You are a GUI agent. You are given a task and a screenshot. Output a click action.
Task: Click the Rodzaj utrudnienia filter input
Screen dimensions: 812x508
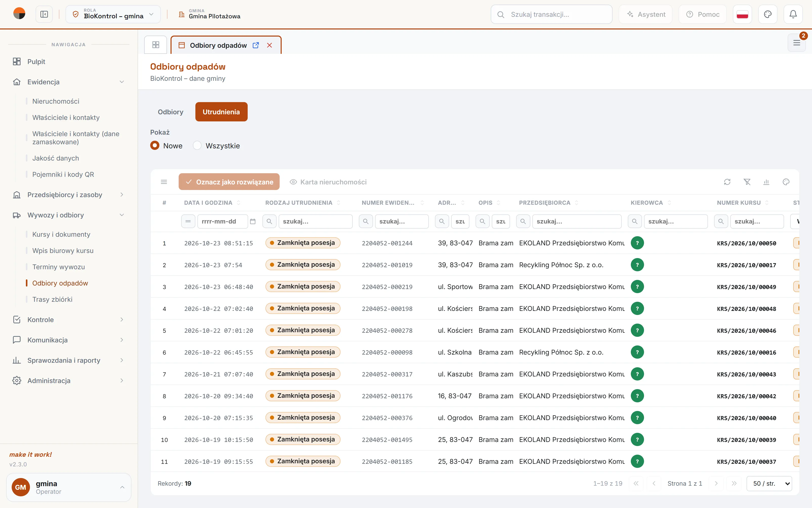click(315, 221)
